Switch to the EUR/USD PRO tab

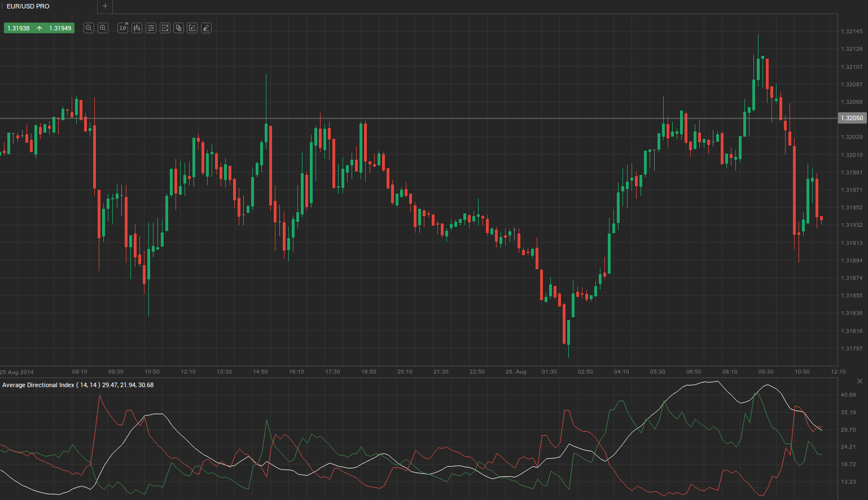coord(28,6)
